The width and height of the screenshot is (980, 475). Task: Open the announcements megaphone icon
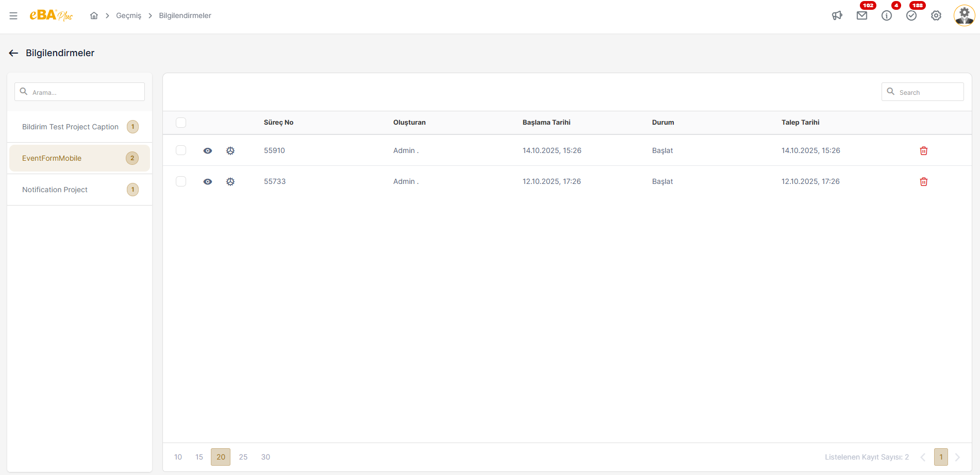point(837,16)
